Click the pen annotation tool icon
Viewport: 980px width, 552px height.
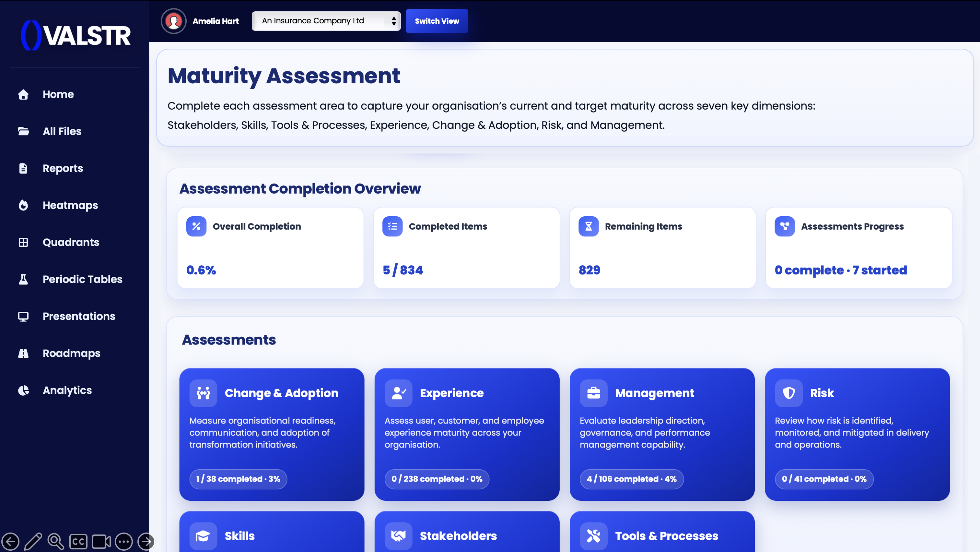(x=33, y=541)
